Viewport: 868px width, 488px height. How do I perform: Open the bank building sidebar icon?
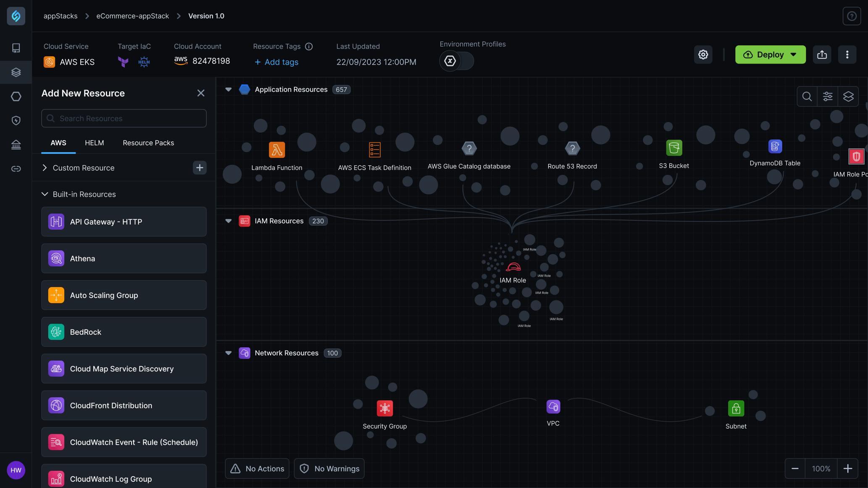click(16, 145)
